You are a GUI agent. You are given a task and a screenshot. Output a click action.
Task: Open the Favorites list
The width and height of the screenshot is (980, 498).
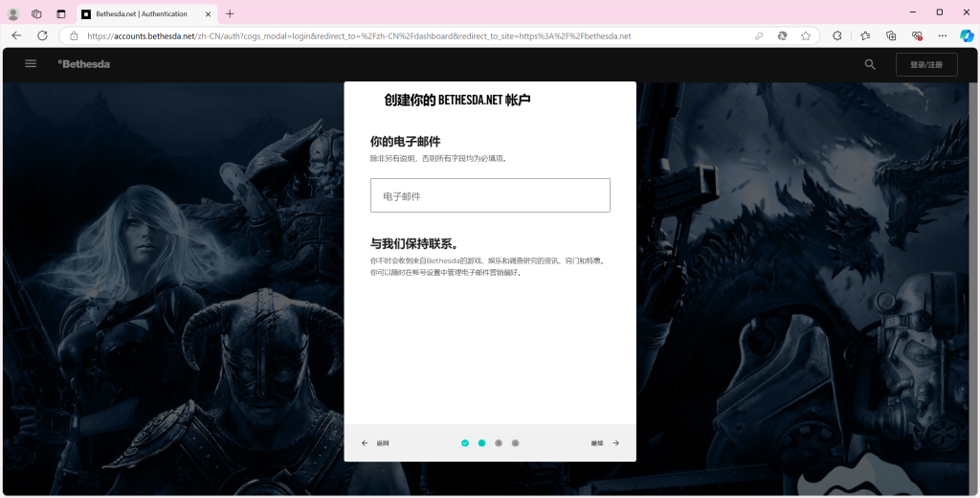click(x=865, y=36)
